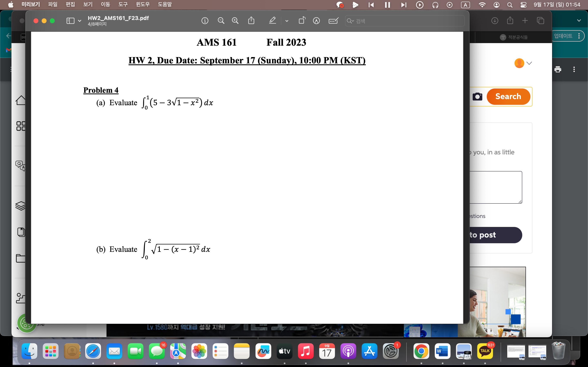This screenshot has height=367, width=588.
Task: Open the 도구 menu
Action: point(123,5)
